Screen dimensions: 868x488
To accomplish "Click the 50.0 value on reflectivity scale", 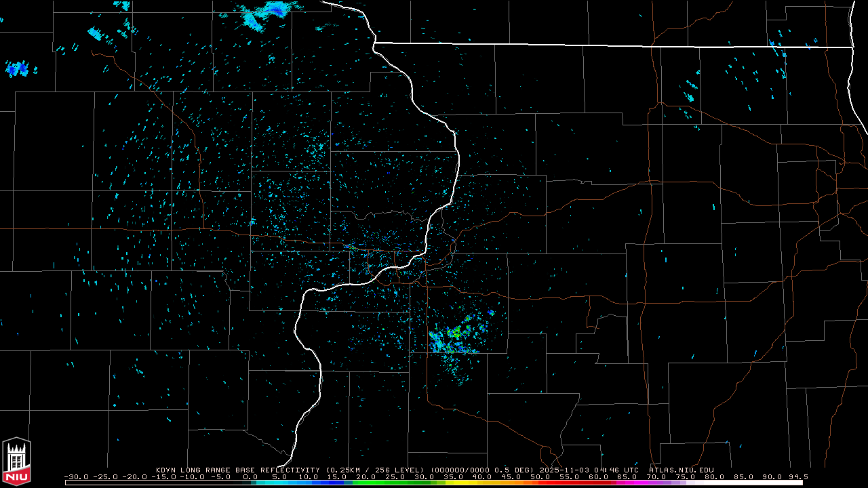I will point(540,477).
